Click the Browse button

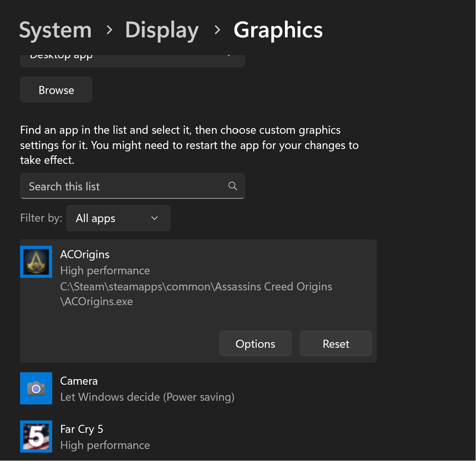click(x=56, y=90)
